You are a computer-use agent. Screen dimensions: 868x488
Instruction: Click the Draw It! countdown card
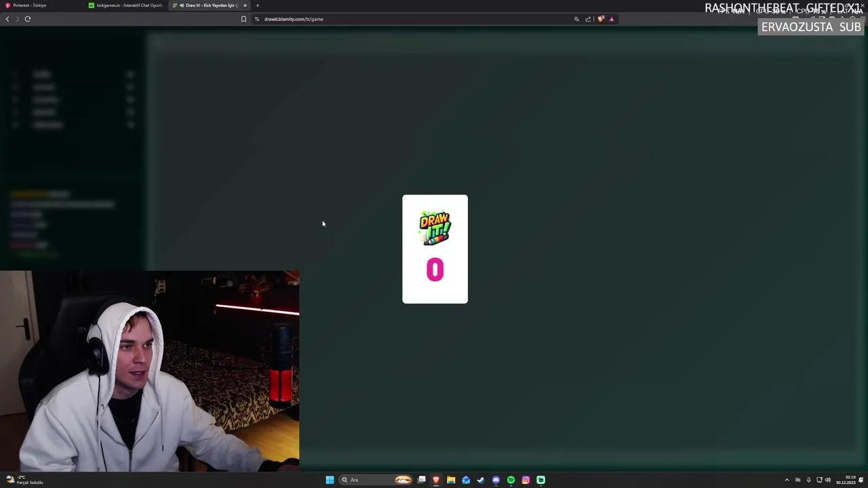[435, 249]
